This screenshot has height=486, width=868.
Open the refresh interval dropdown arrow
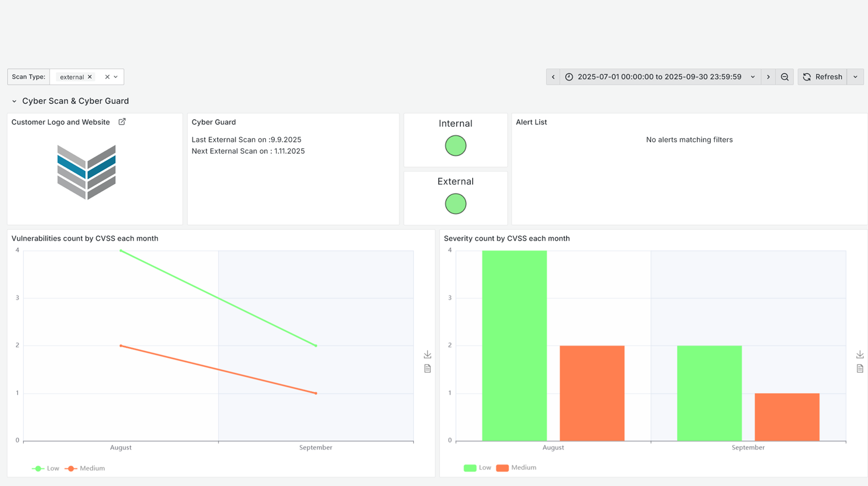(855, 77)
